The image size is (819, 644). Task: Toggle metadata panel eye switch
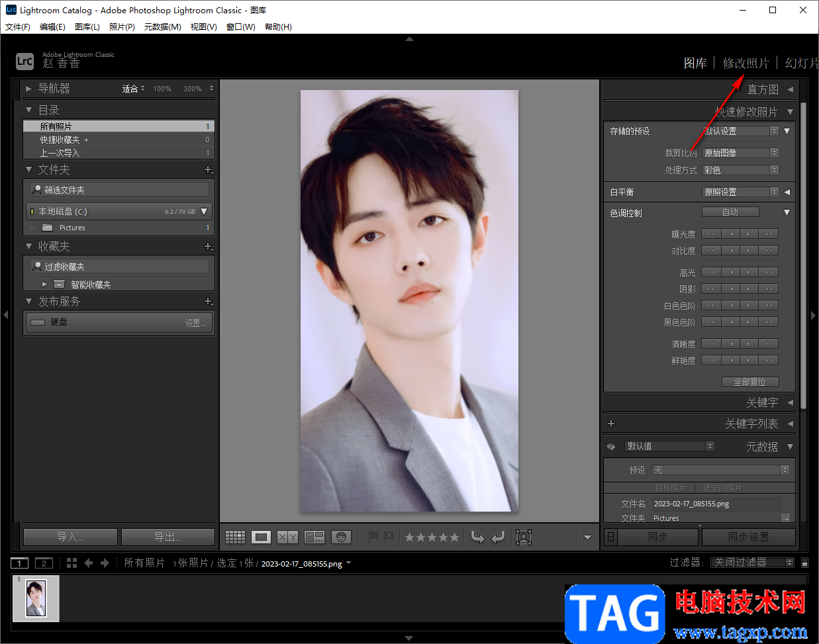(611, 447)
